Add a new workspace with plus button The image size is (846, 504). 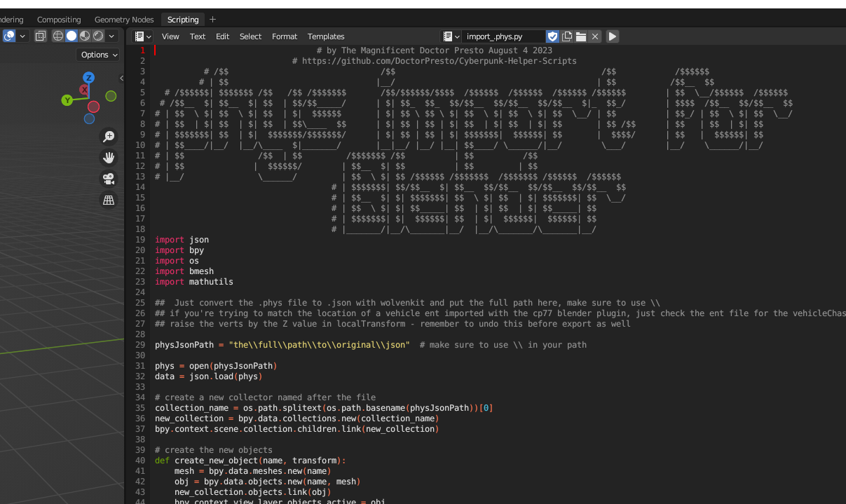[213, 20]
